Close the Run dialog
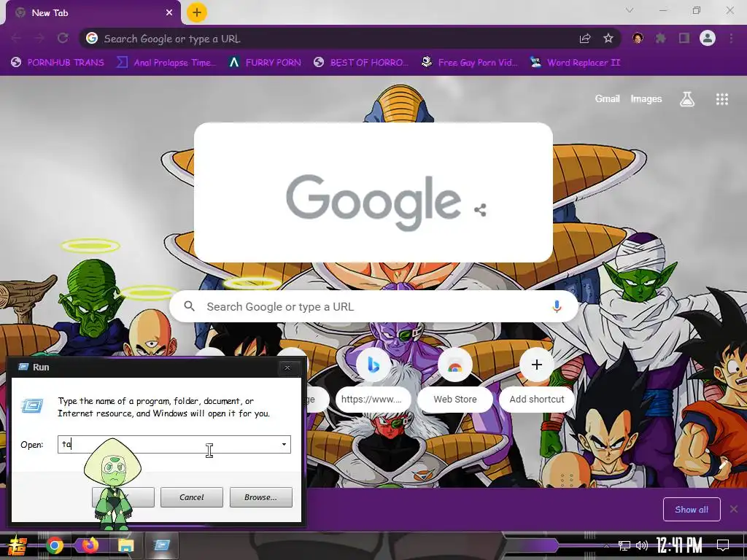The width and height of the screenshot is (747, 560). (287, 367)
